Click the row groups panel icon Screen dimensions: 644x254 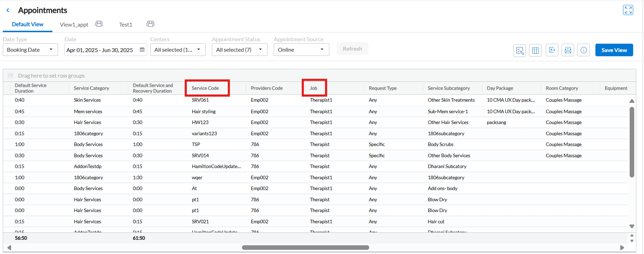point(10,75)
